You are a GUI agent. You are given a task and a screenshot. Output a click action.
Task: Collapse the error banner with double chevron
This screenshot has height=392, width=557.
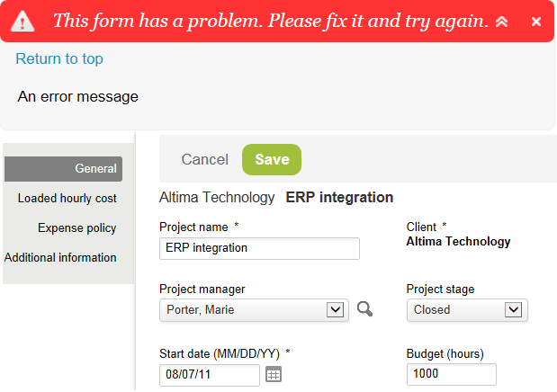pyautogui.click(x=502, y=22)
